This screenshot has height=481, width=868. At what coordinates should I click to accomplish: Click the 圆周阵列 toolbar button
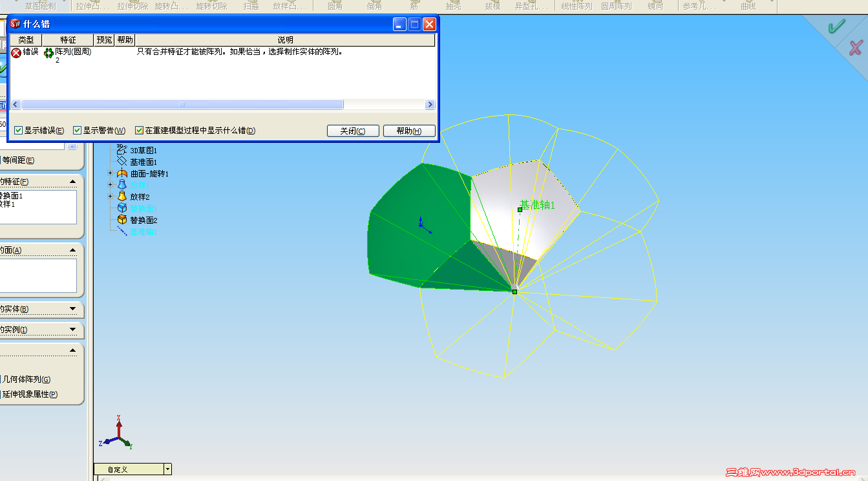click(617, 6)
